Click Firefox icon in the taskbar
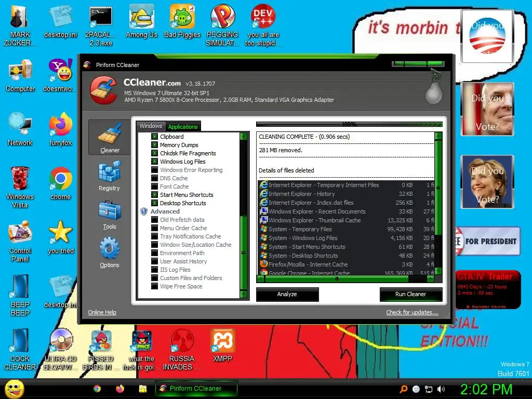The image size is (532, 399). [120, 389]
